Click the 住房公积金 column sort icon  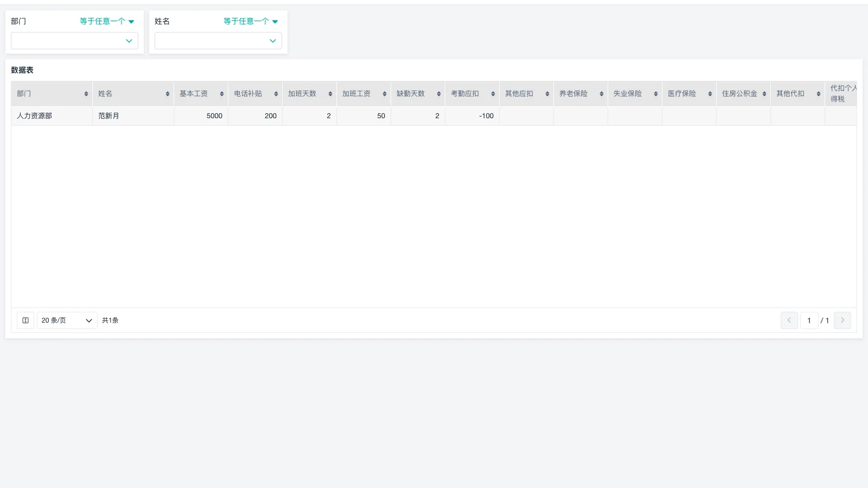(x=764, y=94)
